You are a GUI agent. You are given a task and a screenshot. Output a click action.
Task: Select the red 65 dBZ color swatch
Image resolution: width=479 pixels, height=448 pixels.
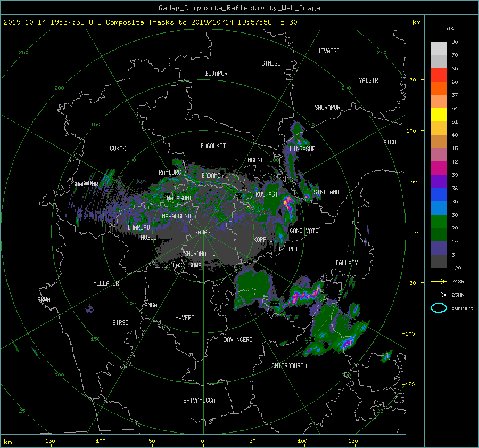[x=439, y=75]
